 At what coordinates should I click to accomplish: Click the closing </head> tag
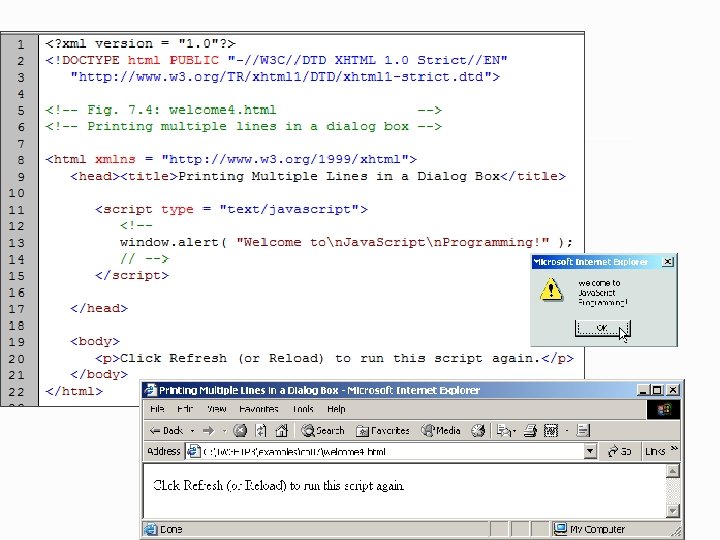click(99, 309)
